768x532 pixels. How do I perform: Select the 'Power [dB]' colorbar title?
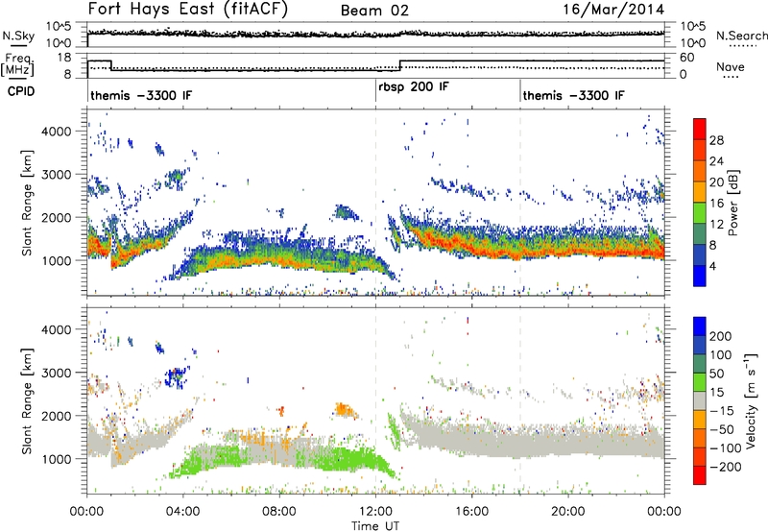732,203
